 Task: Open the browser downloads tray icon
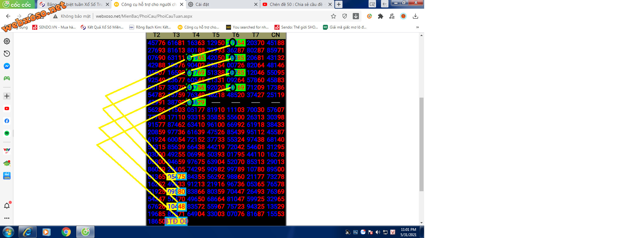415,16
